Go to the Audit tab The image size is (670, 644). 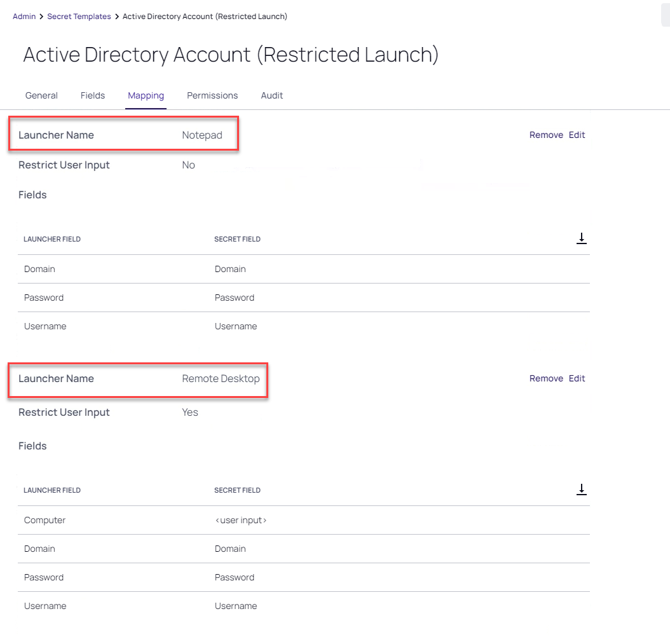click(272, 95)
